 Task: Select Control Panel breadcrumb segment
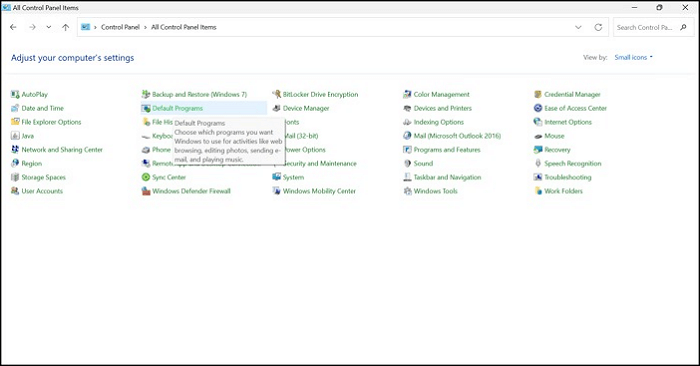click(x=121, y=27)
